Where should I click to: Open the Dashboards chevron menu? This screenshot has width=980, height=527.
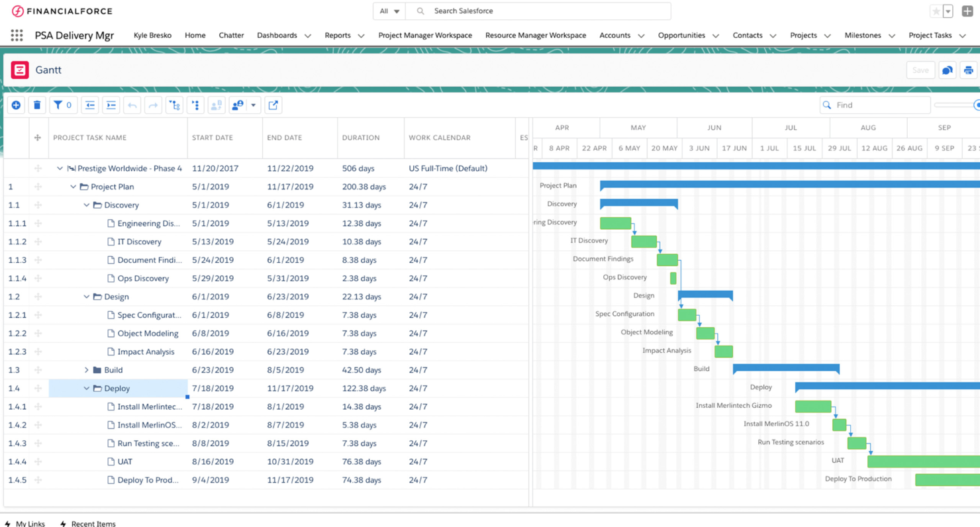point(308,36)
